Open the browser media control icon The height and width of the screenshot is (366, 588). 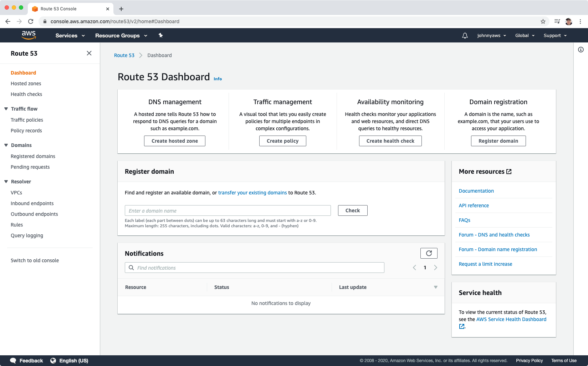point(557,21)
